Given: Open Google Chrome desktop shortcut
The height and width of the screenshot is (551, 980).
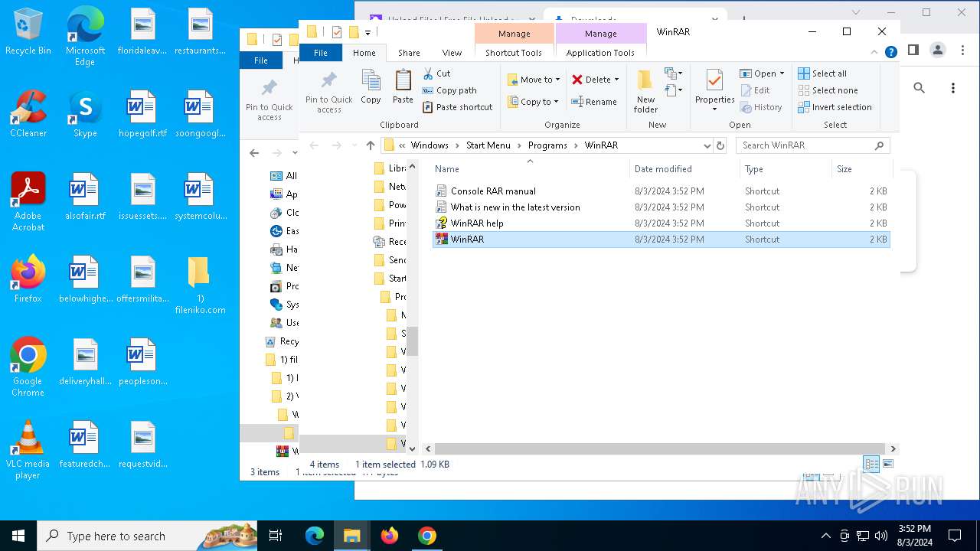Looking at the screenshot, I should (x=28, y=367).
